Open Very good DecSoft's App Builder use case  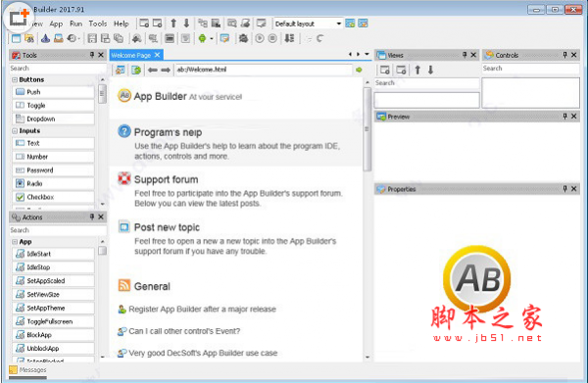click(203, 353)
